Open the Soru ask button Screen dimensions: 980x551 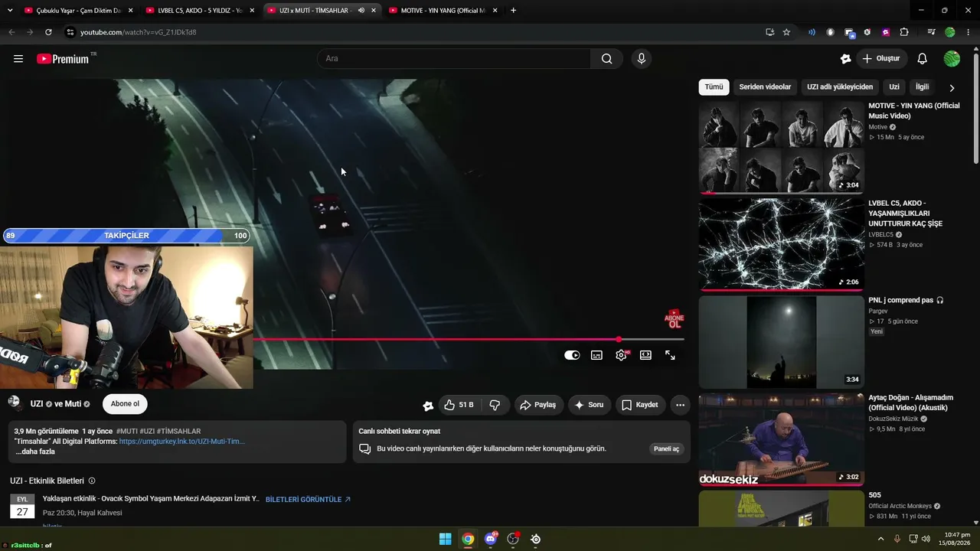[590, 405]
